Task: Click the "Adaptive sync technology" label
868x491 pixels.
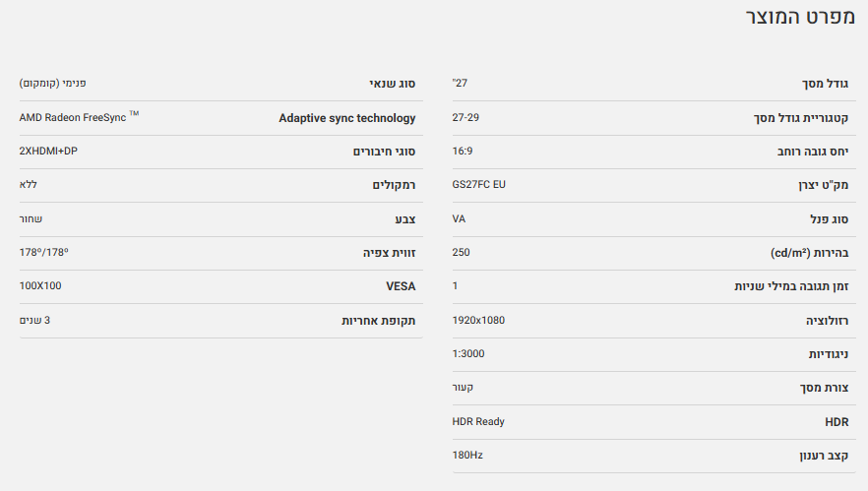Action: coord(347,118)
